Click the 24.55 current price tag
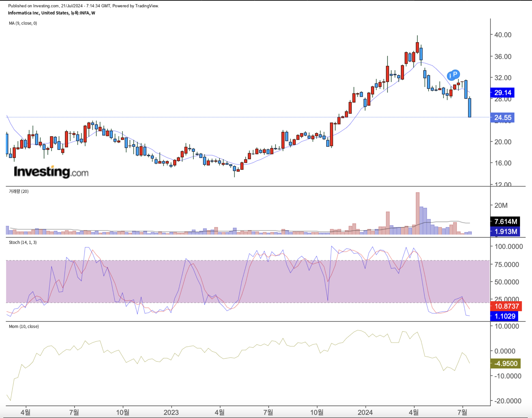Viewport: 532px width, 418px height. (x=503, y=118)
